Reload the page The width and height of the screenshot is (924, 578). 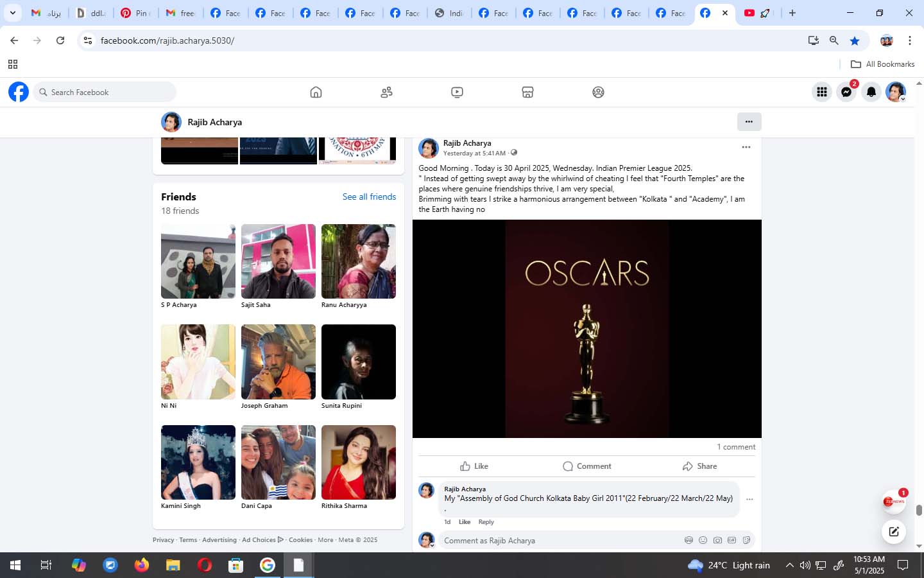[x=60, y=40]
